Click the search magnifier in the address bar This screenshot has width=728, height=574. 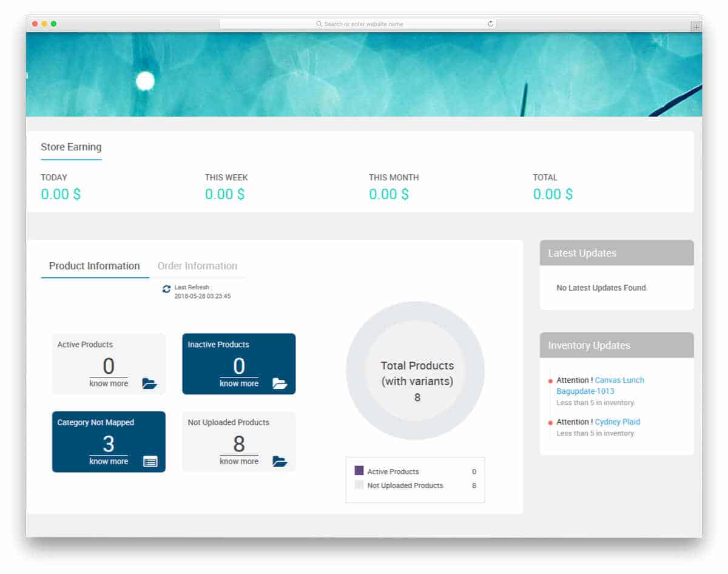[320, 24]
